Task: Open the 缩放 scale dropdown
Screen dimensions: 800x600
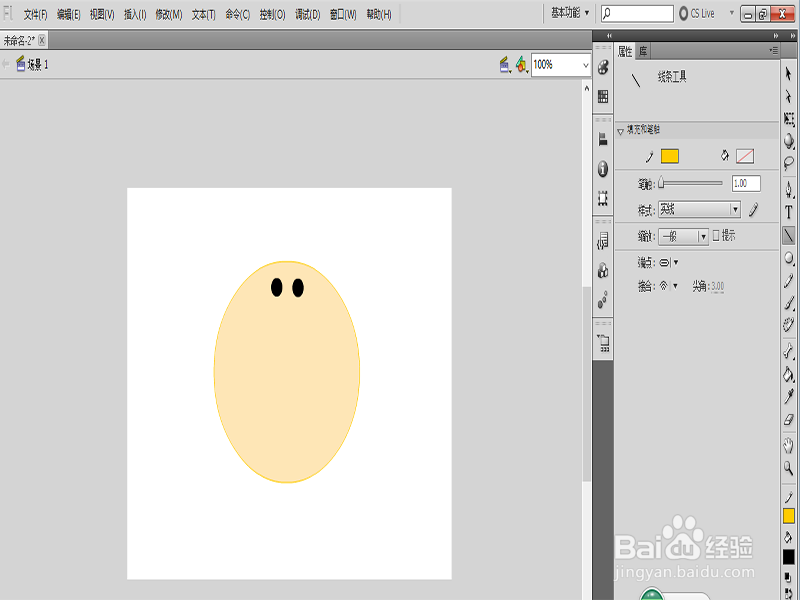Action: click(683, 236)
